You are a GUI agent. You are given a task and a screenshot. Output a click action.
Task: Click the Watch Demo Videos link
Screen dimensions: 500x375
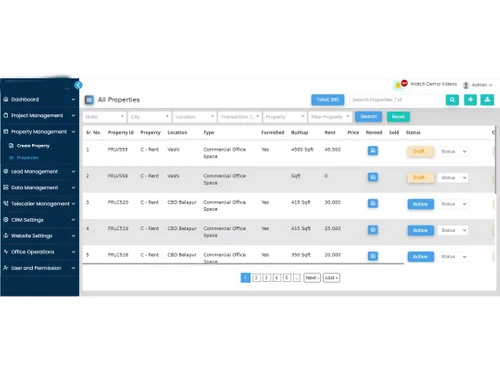(x=433, y=84)
